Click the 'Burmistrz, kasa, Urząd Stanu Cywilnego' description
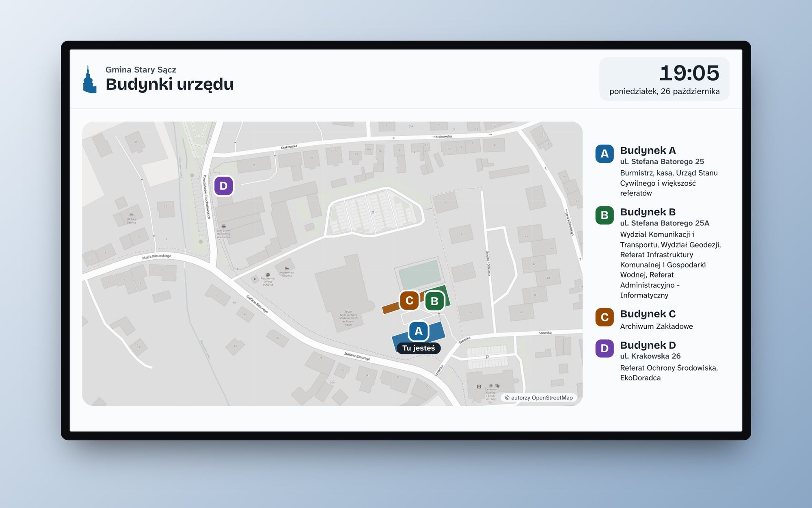 click(x=669, y=183)
